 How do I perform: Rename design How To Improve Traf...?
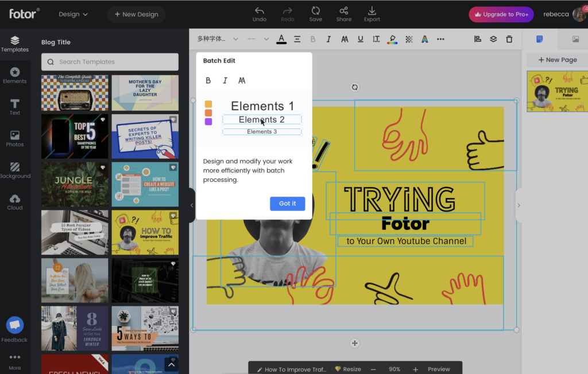pyautogui.click(x=292, y=369)
